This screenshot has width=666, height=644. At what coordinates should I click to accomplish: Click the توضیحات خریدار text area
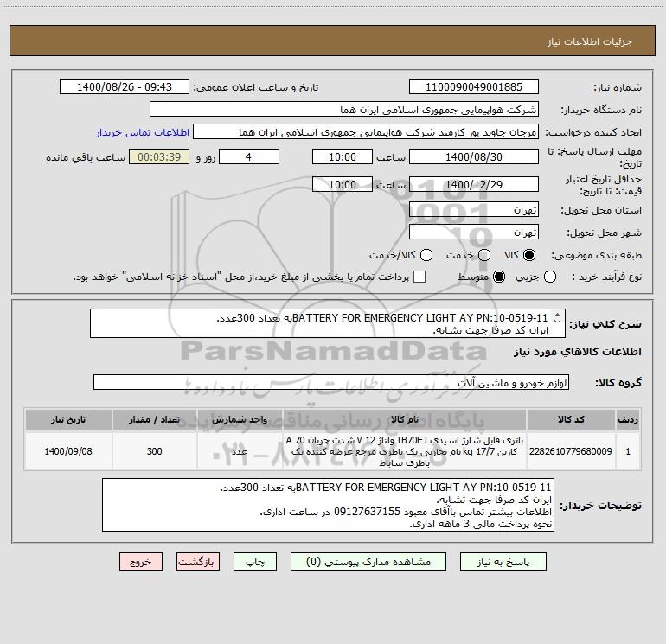tap(328, 505)
